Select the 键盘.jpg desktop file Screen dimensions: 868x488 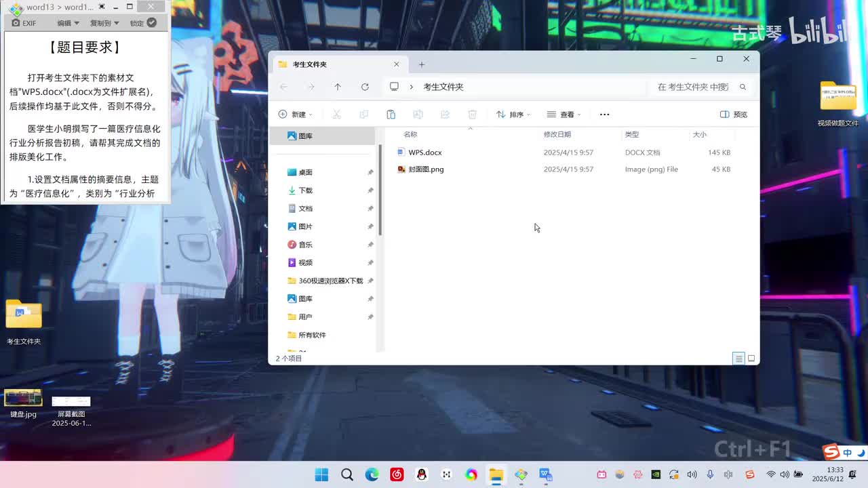pos(23,404)
